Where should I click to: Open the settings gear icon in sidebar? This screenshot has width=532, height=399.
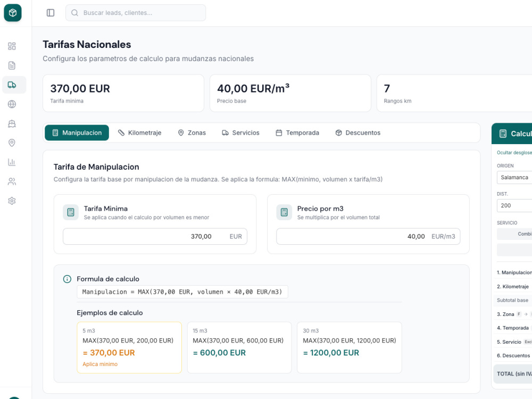[x=12, y=201]
